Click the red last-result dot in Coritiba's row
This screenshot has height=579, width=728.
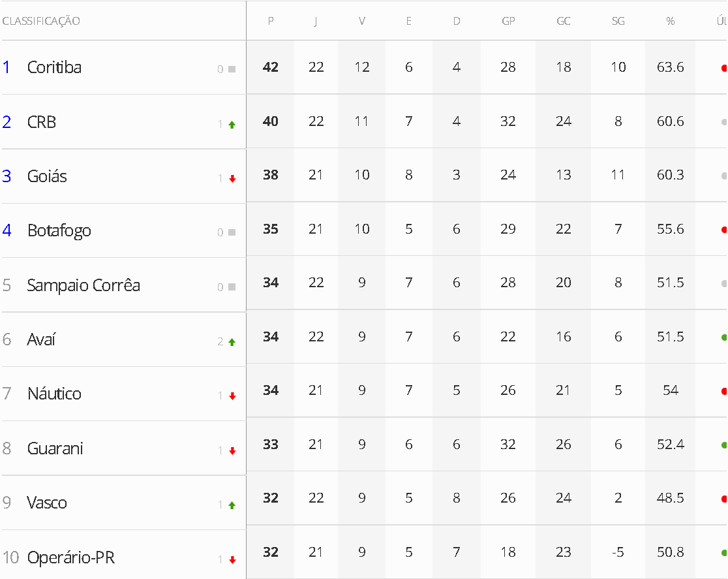[723, 67]
